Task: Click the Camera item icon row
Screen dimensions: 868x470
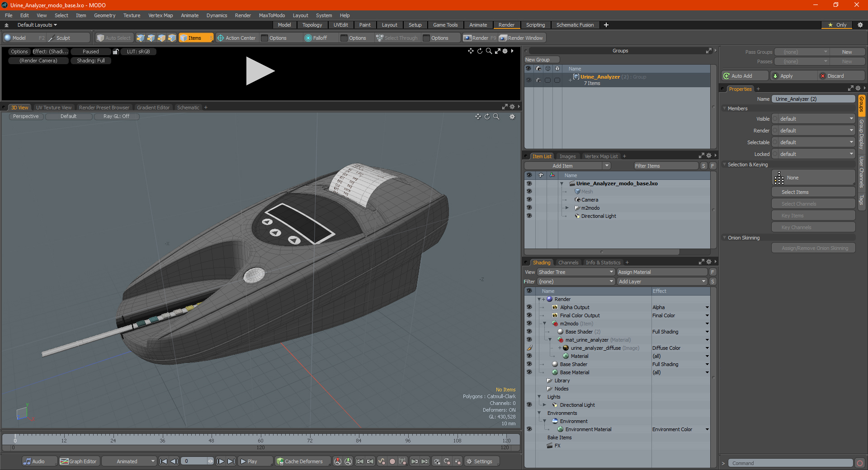Action: point(577,200)
